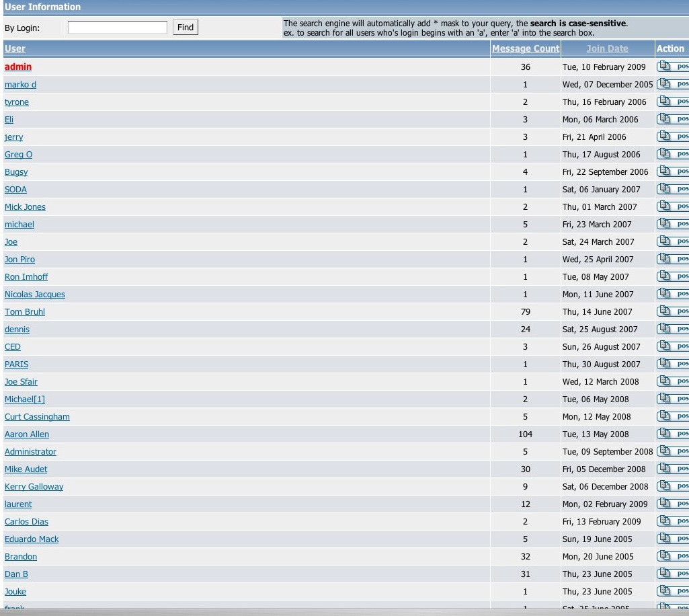689x616 pixels.
Task: Open the Bugsy user link
Action: click(16, 172)
